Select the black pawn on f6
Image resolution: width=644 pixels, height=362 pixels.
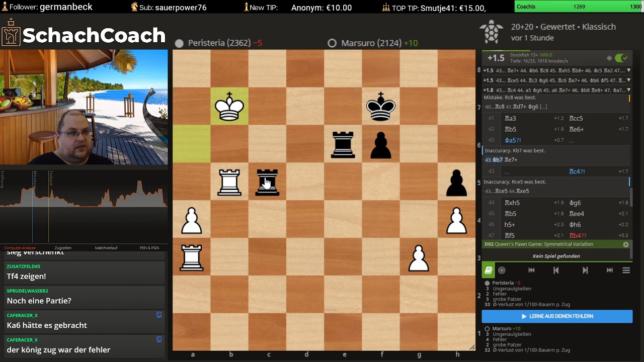coord(381,144)
